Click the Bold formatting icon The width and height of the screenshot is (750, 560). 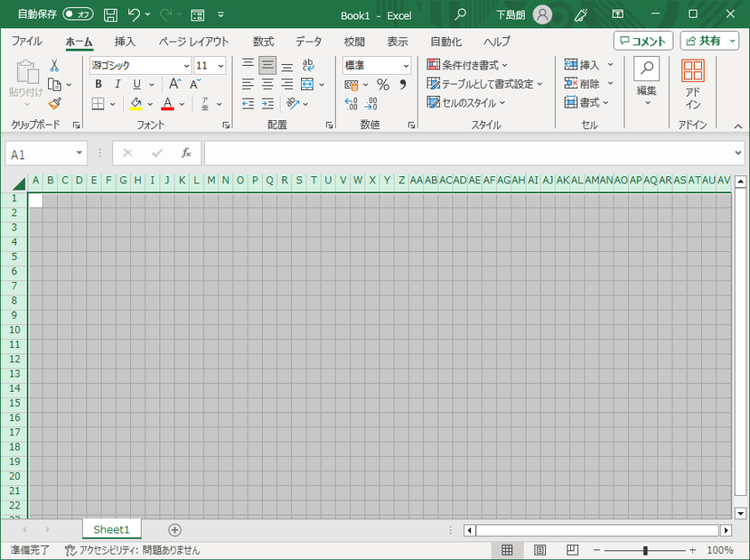(x=98, y=84)
